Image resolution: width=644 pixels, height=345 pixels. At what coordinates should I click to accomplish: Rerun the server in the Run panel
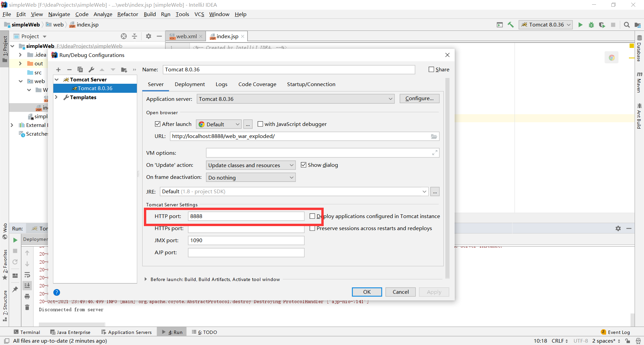tap(15, 240)
